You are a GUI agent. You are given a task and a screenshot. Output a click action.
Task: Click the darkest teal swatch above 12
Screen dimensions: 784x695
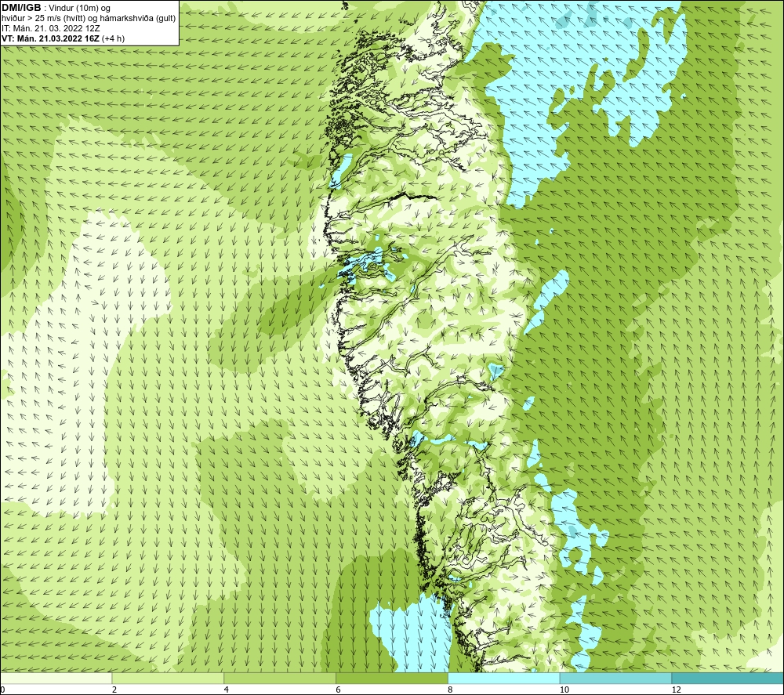coord(728,678)
